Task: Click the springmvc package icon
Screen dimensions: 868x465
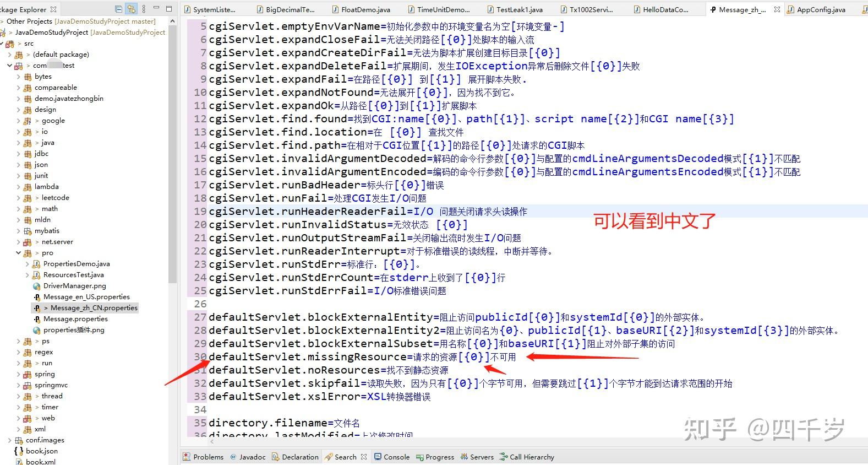Action: tap(28, 385)
